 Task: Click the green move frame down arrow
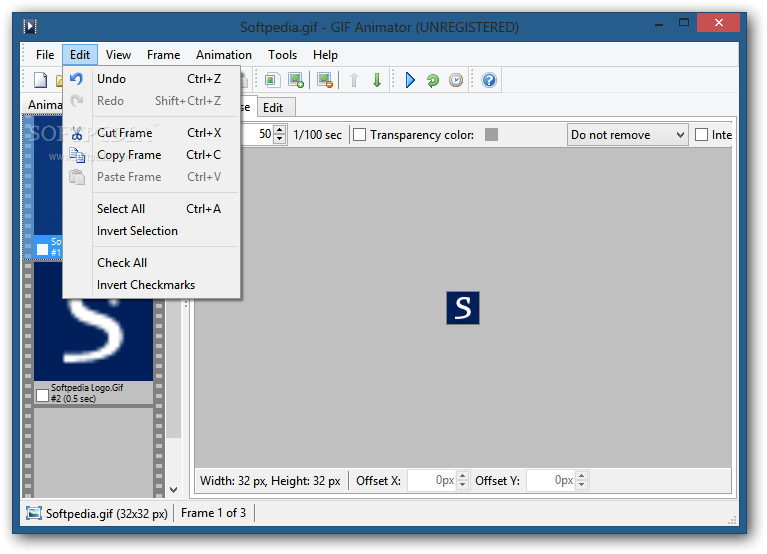(x=377, y=80)
